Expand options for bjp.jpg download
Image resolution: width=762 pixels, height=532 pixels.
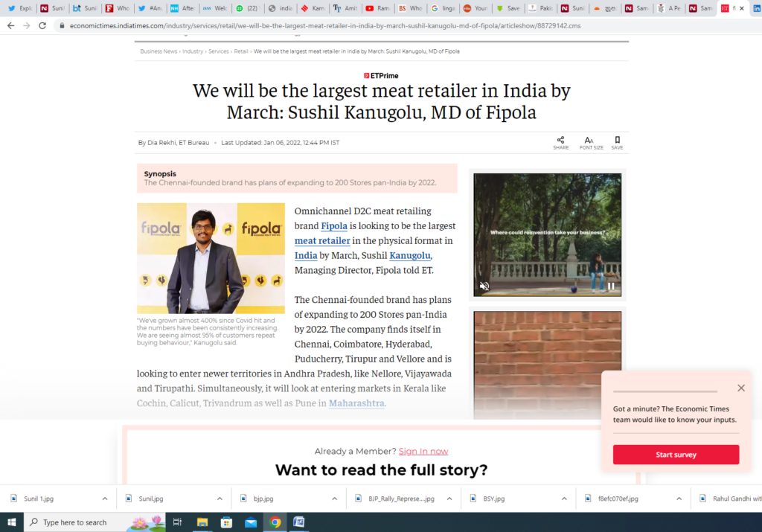click(x=334, y=499)
